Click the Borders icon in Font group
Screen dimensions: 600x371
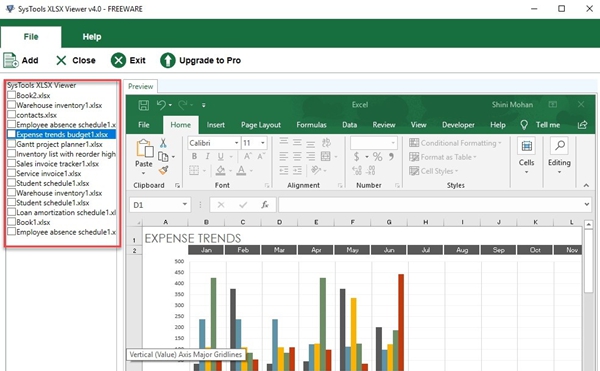point(194,171)
